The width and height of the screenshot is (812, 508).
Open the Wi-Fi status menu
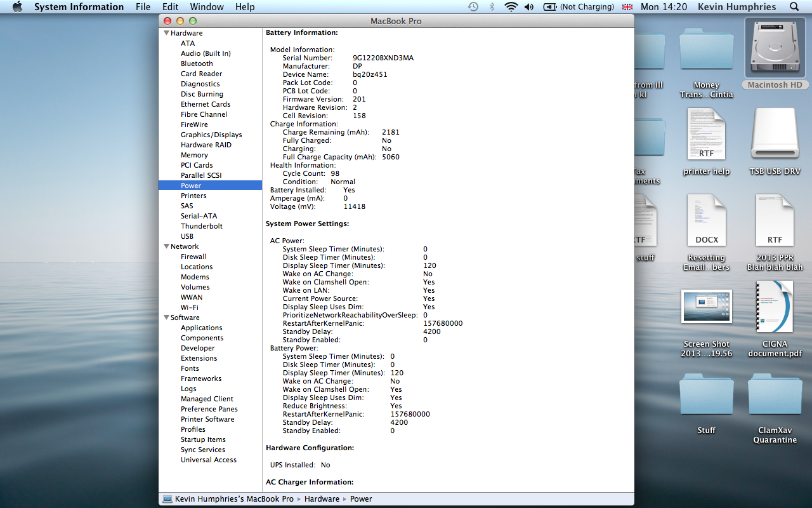tap(511, 7)
